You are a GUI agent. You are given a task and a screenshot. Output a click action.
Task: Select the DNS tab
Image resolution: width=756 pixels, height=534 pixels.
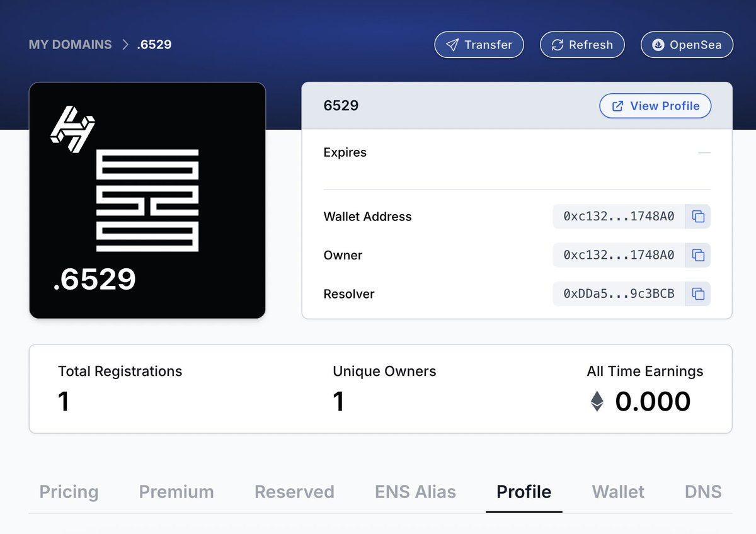click(703, 492)
